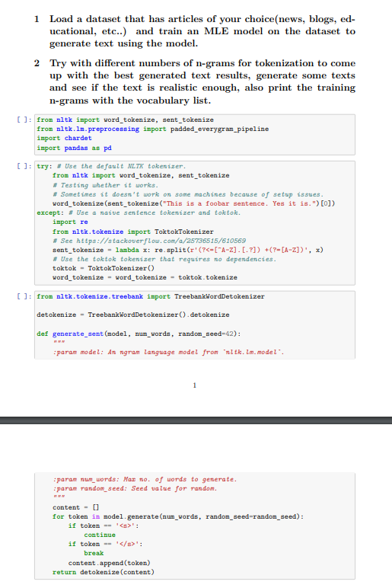This screenshot has width=392, height=588.
Task: Click the "import pandas as pd" line
Action: coord(74,148)
